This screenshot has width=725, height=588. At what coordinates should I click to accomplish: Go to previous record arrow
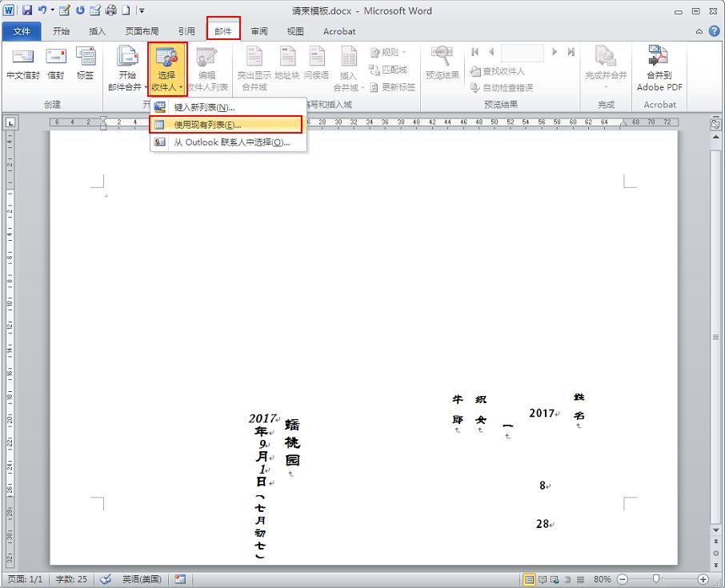pos(491,52)
